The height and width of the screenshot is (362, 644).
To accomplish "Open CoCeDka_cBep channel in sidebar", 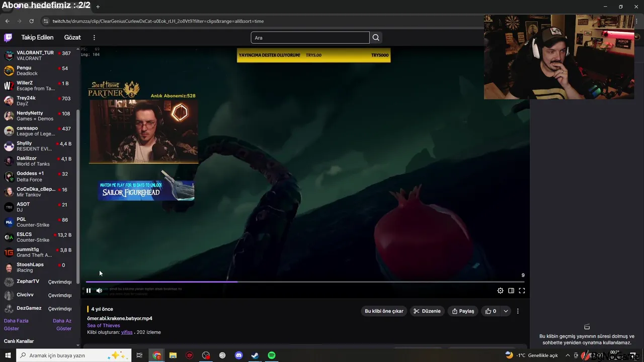I will point(39,192).
